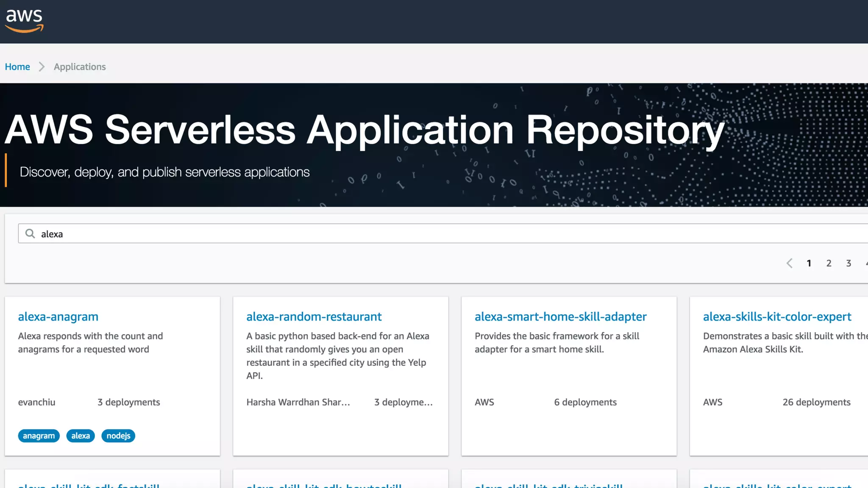The image size is (868, 488).
Task: Open the alexa-skills-kit-color-expert application
Action: click(777, 316)
